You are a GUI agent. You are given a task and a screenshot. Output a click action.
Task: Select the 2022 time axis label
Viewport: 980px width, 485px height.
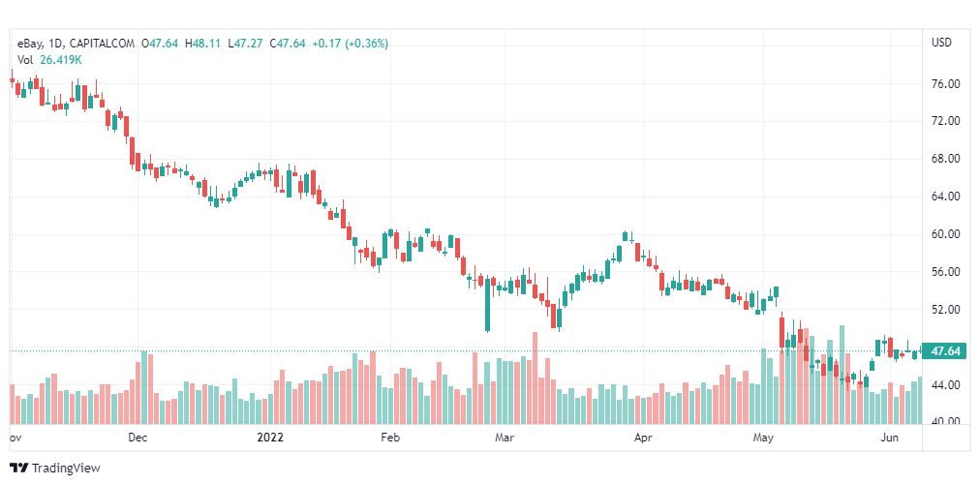(270, 438)
